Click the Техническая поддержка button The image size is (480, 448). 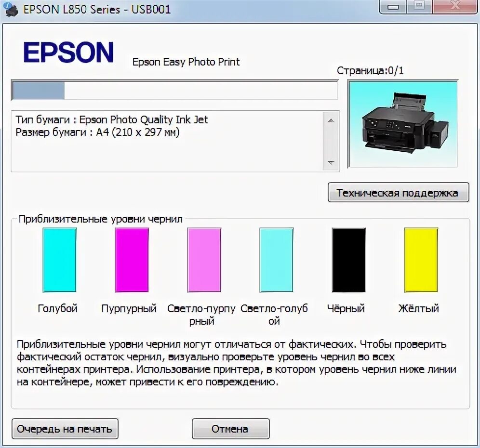click(x=398, y=193)
